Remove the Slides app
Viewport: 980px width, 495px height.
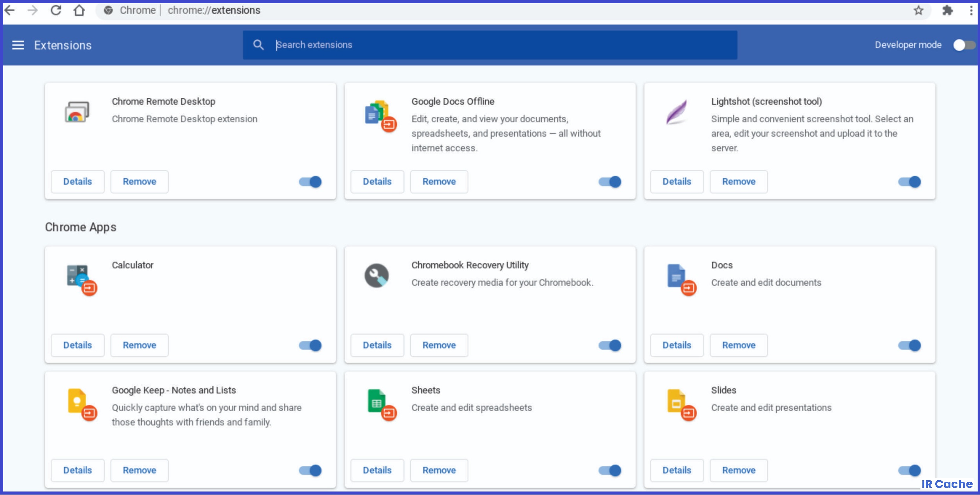(739, 470)
